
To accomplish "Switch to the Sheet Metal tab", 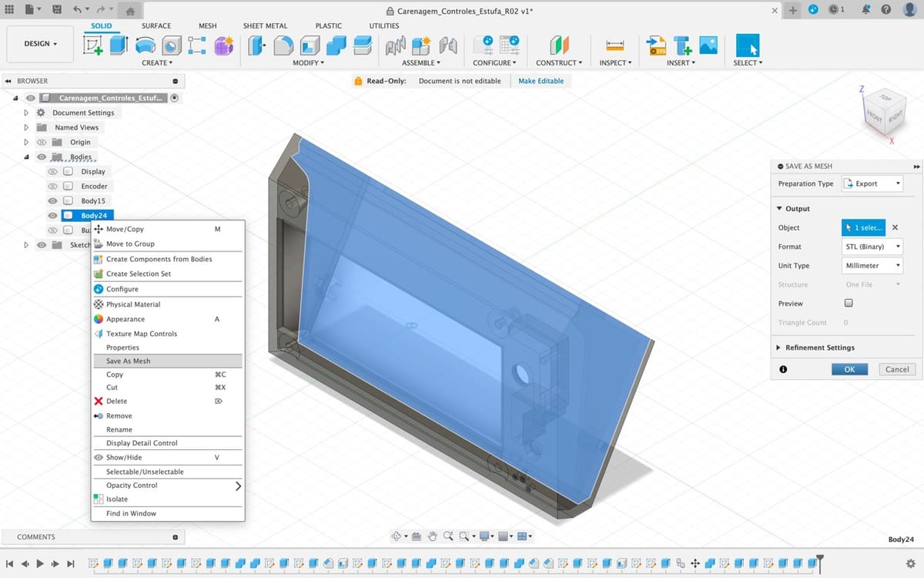I will (x=265, y=25).
